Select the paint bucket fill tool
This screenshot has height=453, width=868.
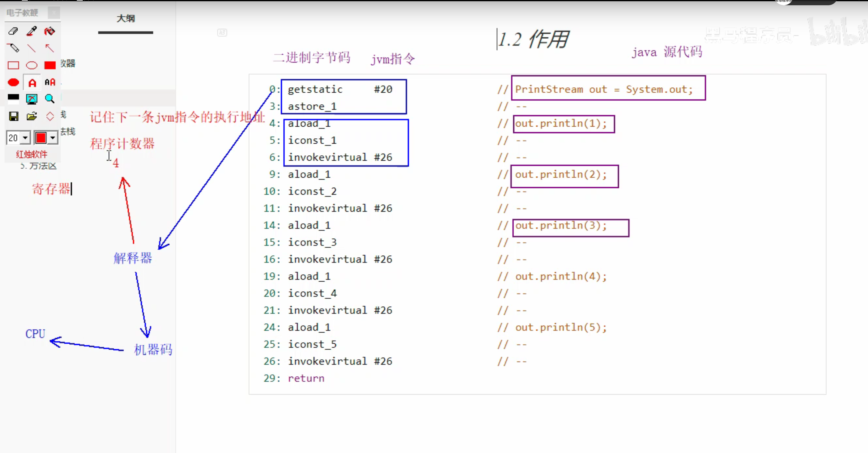(x=50, y=31)
